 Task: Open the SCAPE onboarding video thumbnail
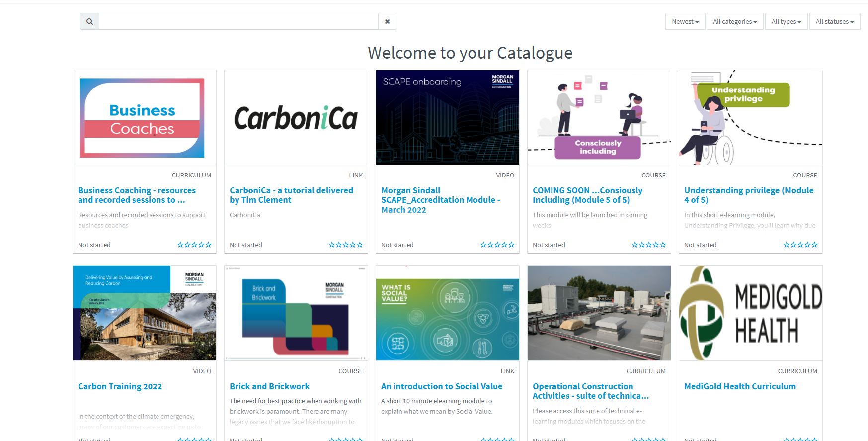point(448,118)
